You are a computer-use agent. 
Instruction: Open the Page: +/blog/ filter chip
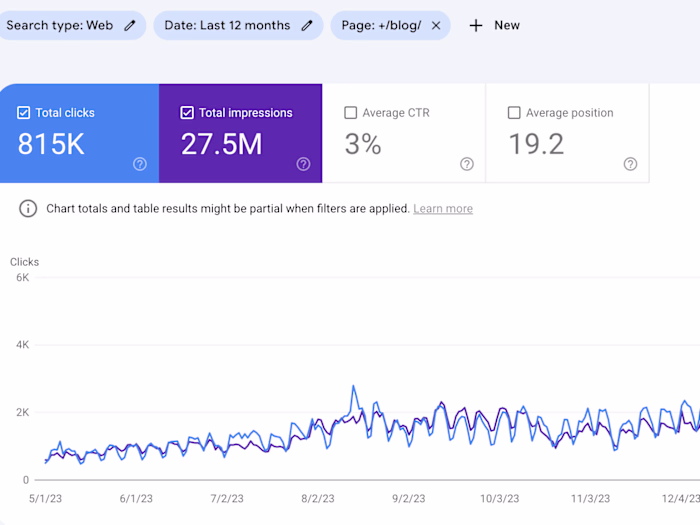(x=390, y=25)
